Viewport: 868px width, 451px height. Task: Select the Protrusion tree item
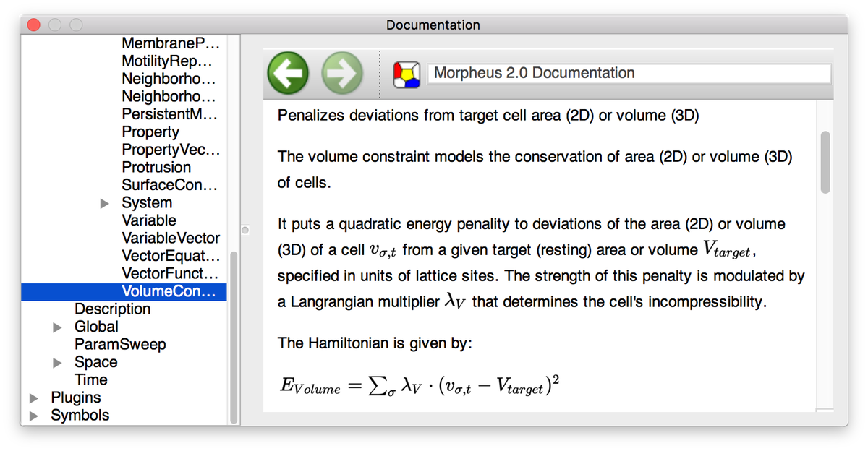click(156, 167)
